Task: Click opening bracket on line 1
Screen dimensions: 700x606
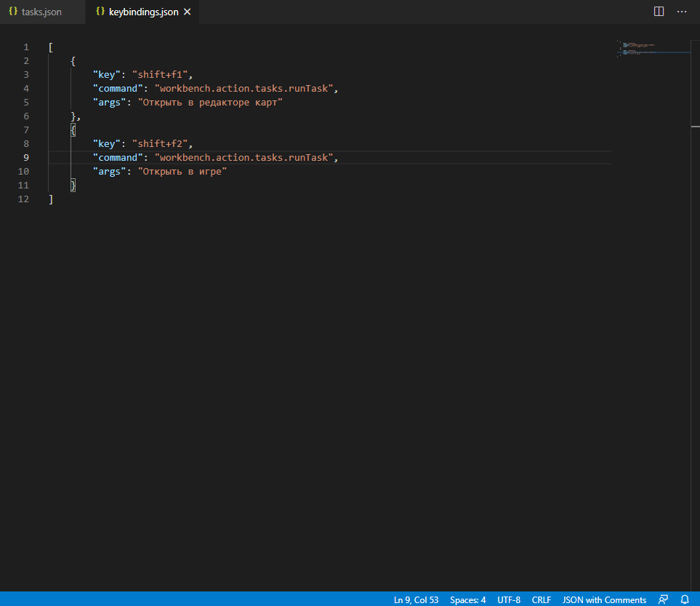Action: [x=51, y=47]
